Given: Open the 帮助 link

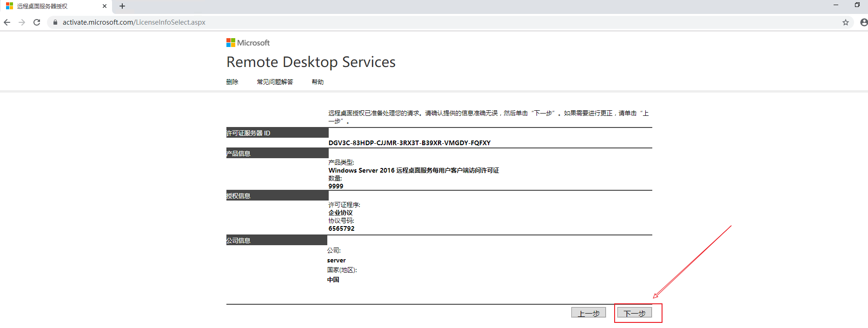Looking at the screenshot, I should 318,82.
